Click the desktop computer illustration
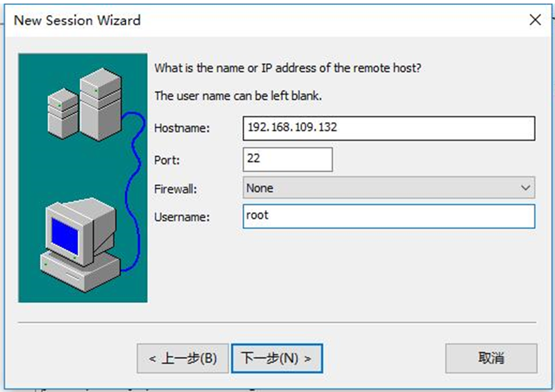555x392 pixels. [80, 245]
